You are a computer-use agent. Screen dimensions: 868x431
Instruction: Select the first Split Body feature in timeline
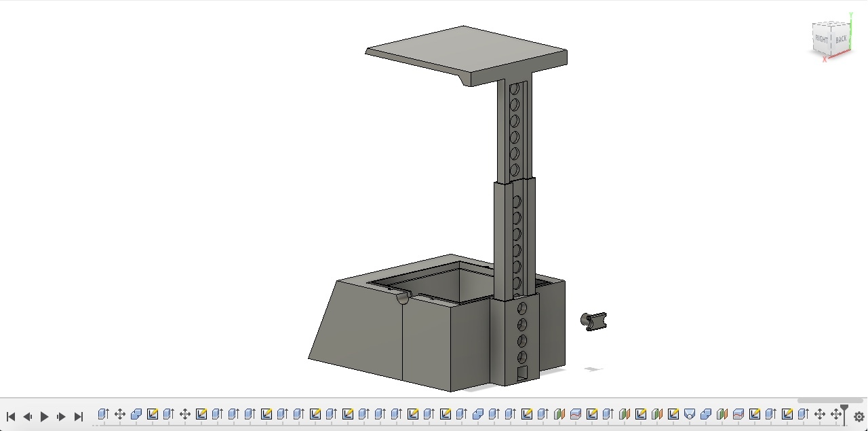point(559,414)
